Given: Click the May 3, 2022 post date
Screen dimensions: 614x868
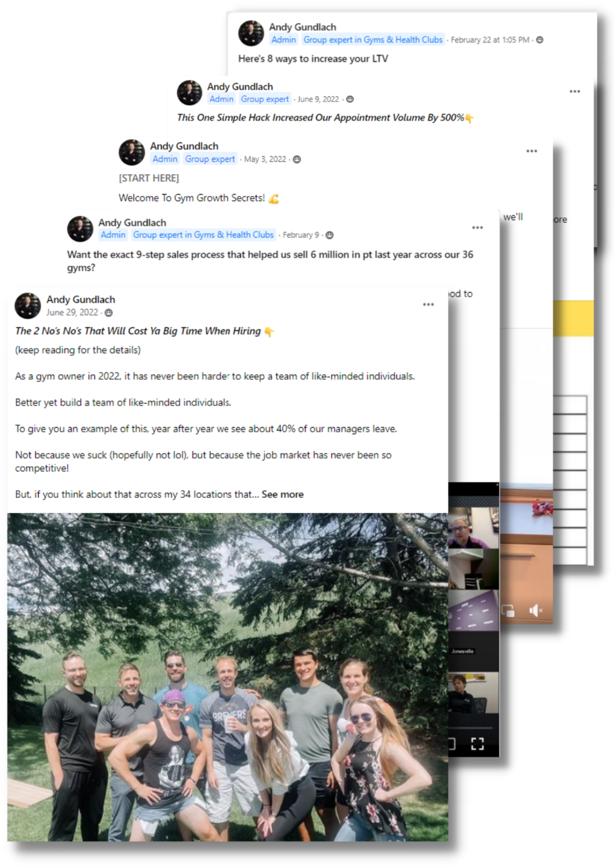Looking at the screenshot, I should (x=265, y=159).
